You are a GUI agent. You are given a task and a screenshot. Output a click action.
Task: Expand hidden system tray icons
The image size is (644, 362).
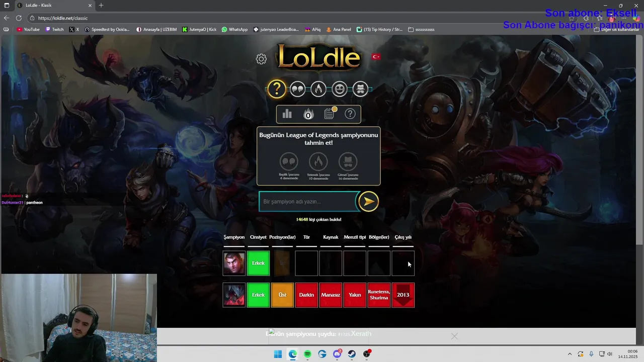570,354
